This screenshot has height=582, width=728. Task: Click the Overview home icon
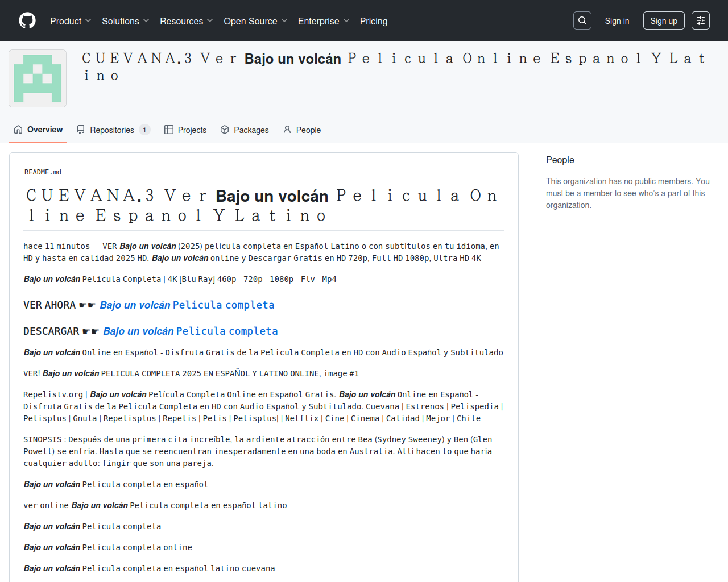click(18, 130)
